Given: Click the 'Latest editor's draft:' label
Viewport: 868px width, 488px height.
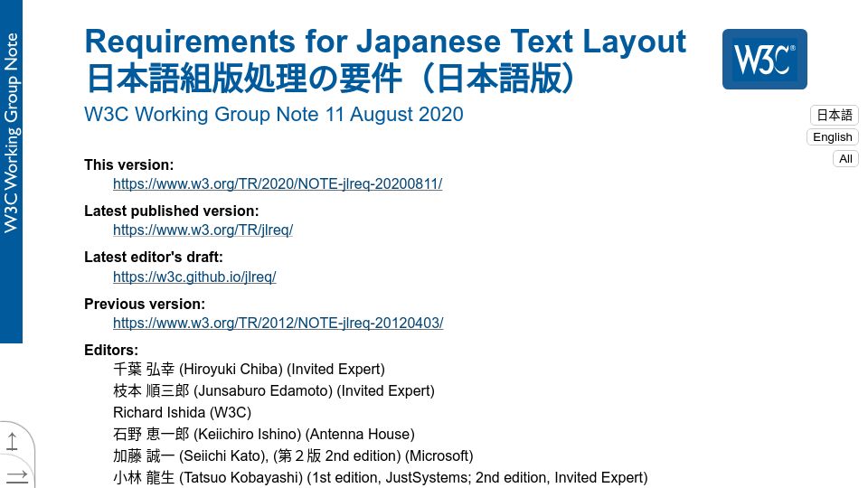Looking at the screenshot, I should point(154,257).
